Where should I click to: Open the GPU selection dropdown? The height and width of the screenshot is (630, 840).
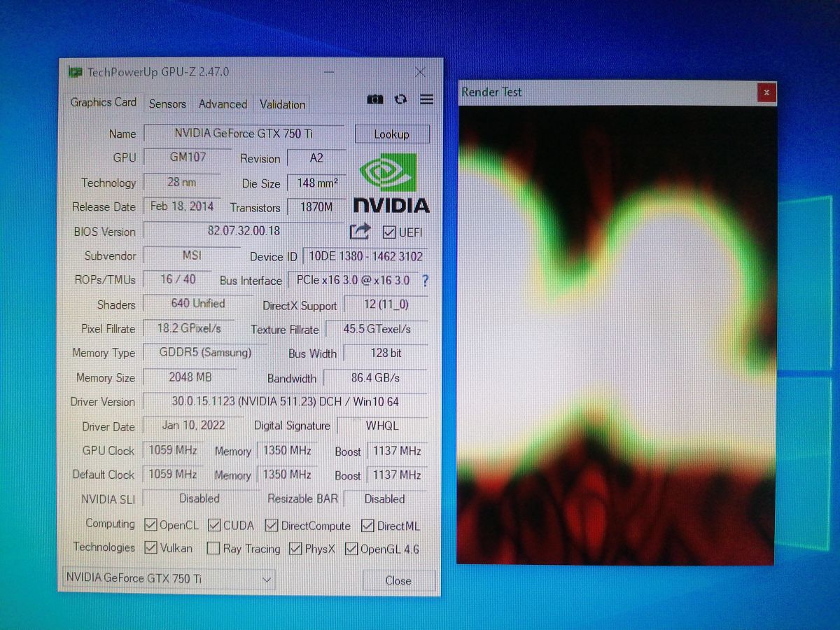coord(169,579)
